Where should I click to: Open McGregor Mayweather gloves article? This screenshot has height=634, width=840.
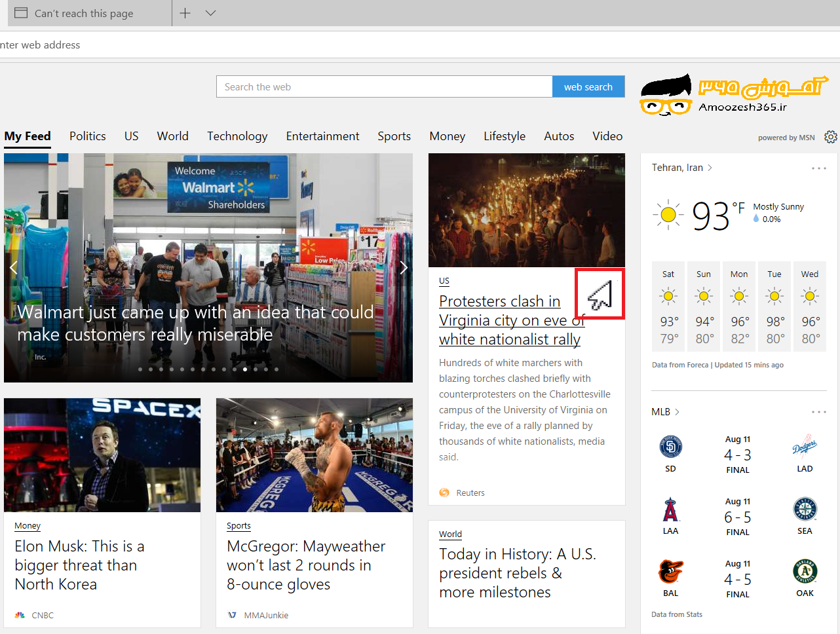pyautogui.click(x=306, y=565)
